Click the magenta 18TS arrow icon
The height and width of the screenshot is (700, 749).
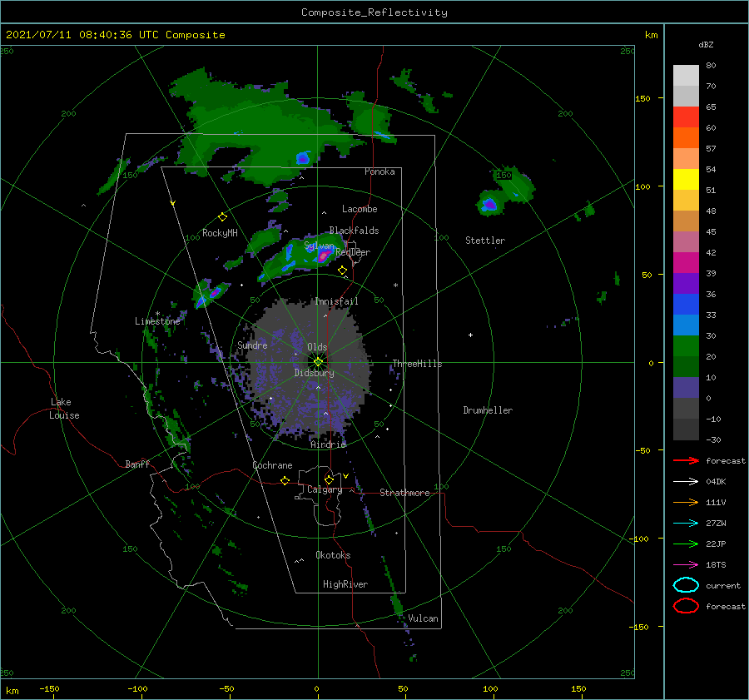click(686, 565)
